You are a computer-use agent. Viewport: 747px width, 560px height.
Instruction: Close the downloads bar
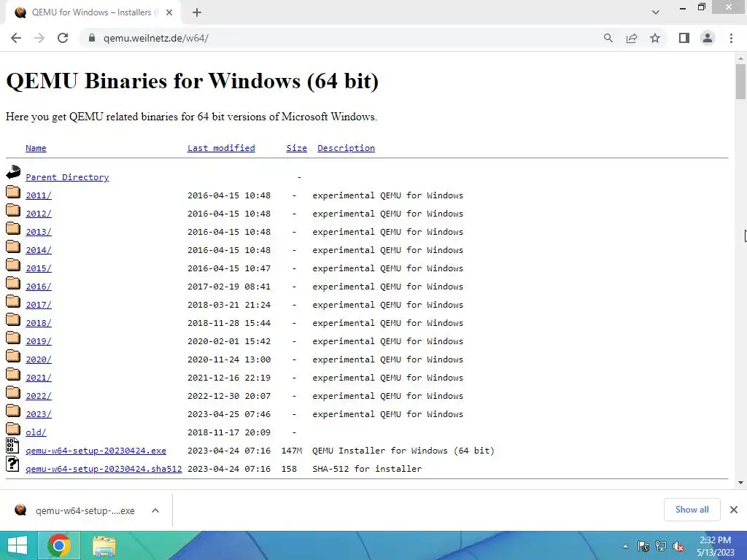point(734,510)
